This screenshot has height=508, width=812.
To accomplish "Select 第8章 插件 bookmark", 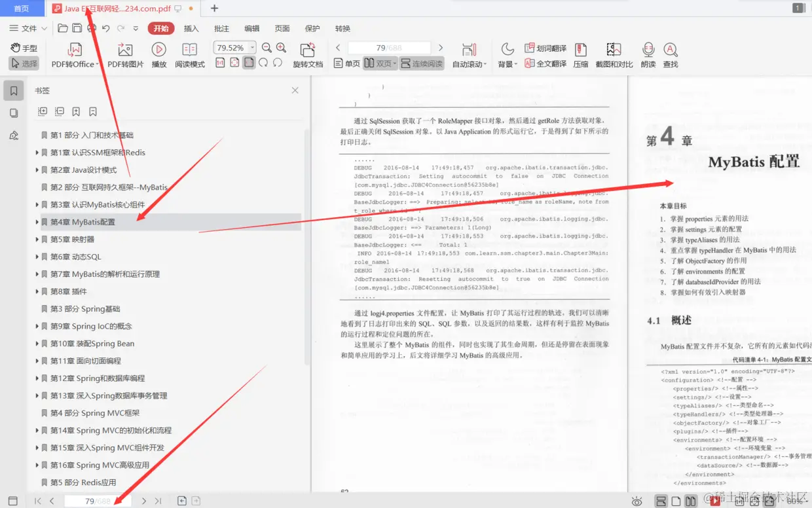I will (69, 291).
